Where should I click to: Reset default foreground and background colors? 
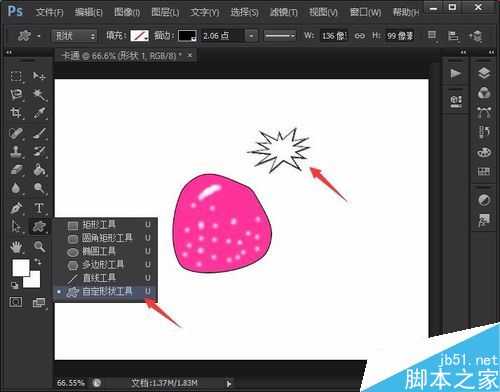(x=14, y=285)
